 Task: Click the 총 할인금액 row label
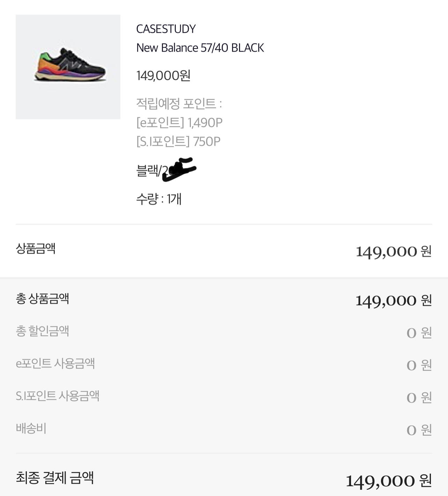coord(42,331)
